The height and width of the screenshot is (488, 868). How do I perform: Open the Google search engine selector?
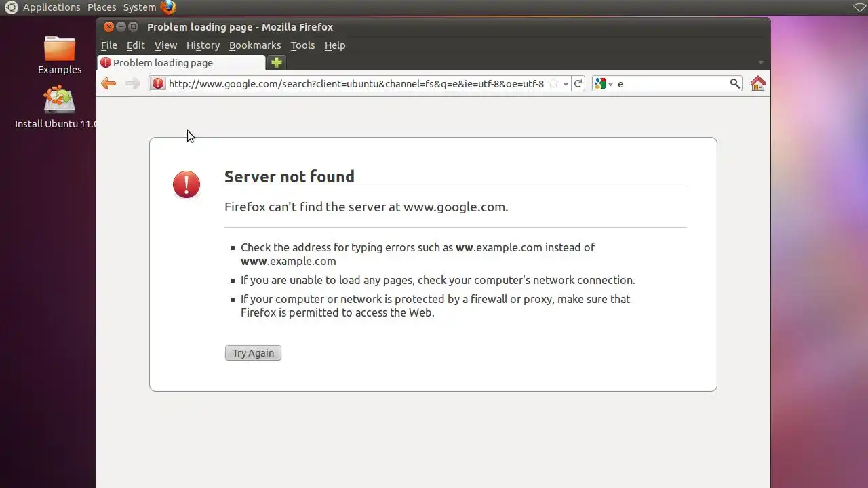pyautogui.click(x=603, y=83)
